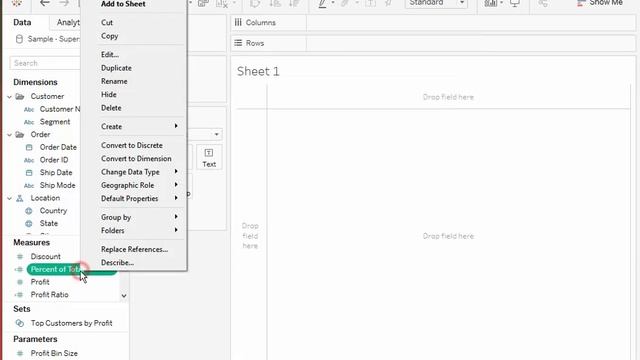Click the Abc icon beside Order ID
This screenshot has width=640, height=360.
pos(29,160)
